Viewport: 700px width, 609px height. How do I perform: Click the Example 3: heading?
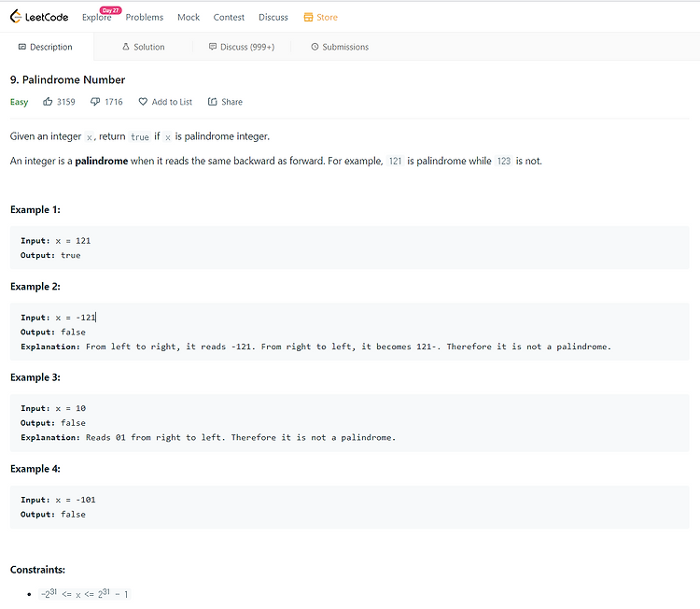tap(35, 377)
